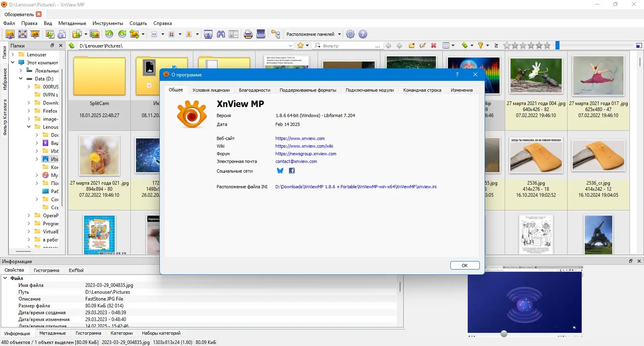Open the Расположение панелей dropdown
Screen dimensions: 644x346
point(314,34)
